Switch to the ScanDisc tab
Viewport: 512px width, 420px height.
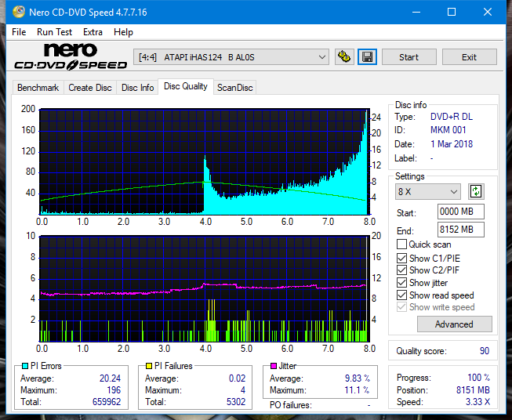234,88
